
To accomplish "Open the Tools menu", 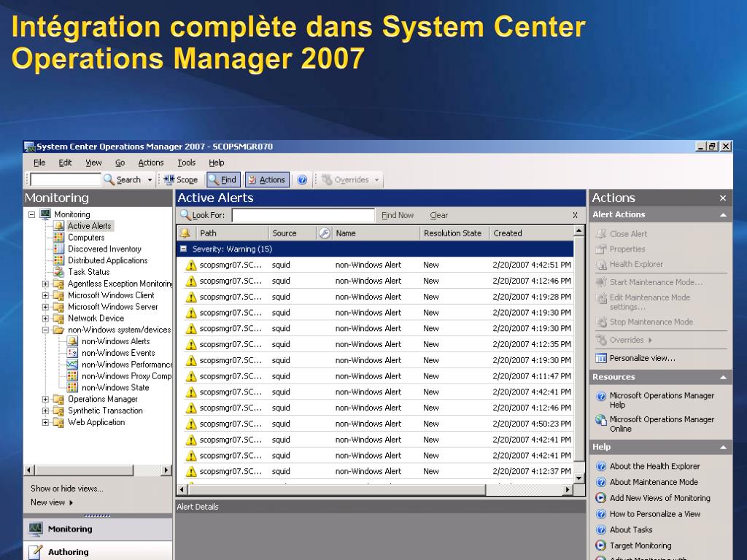I will [186, 163].
